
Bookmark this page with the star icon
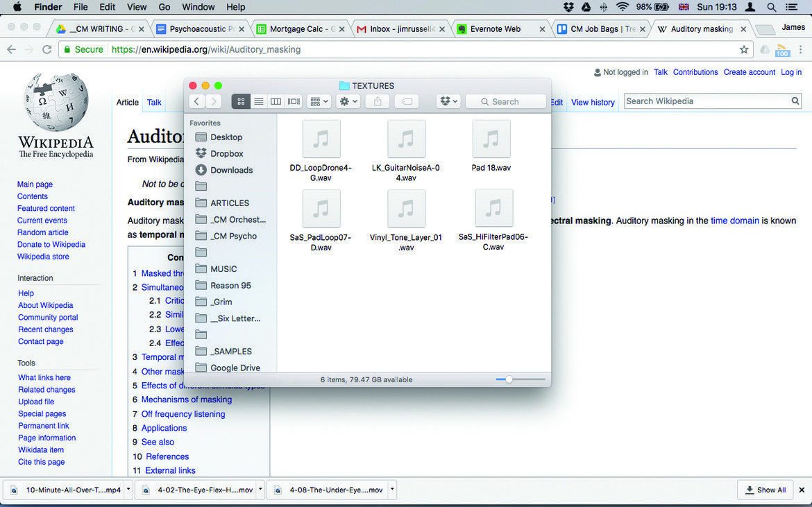click(744, 50)
